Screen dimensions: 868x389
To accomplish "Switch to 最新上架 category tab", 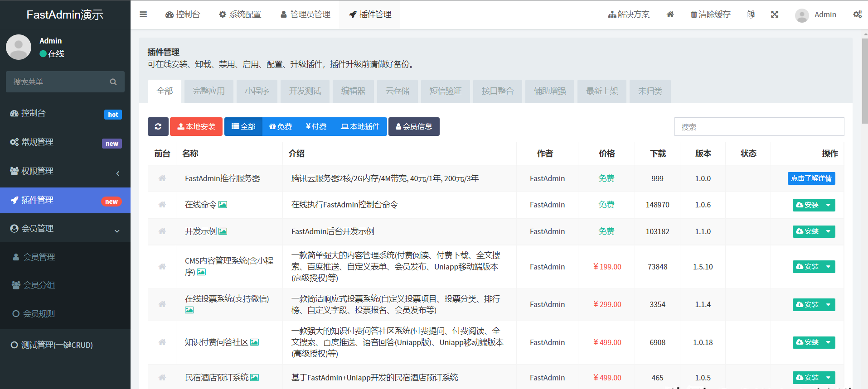I will pos(602,91).
